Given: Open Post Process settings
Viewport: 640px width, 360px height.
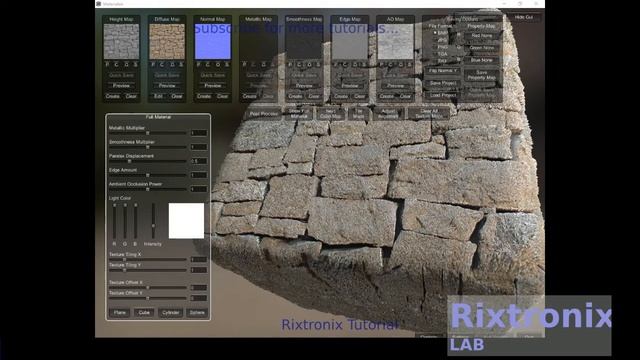Looking at the screenshot, I should point(263,114).
